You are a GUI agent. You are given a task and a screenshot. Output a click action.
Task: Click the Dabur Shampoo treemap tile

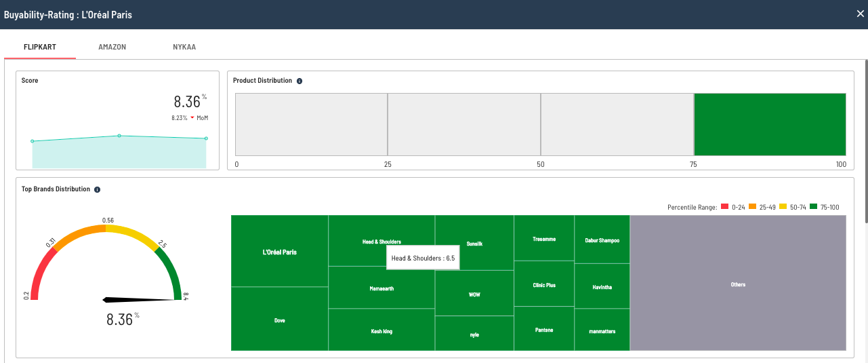click(x=602, y=240)
